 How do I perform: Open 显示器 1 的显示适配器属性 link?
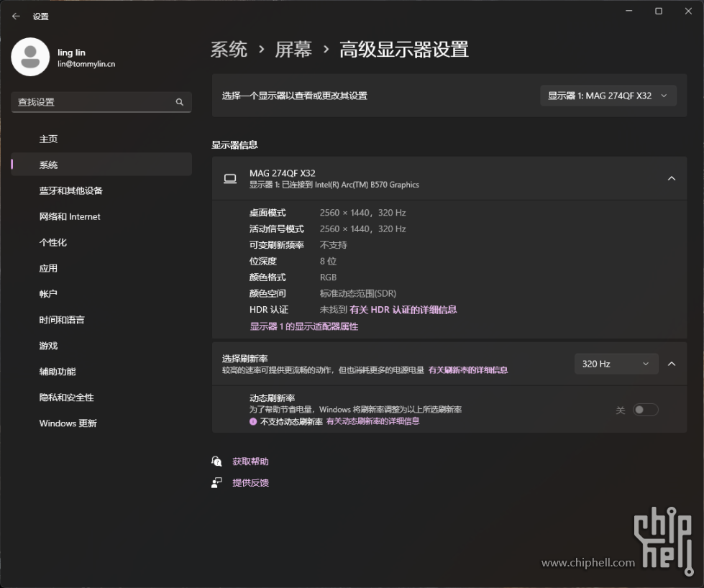[304, 326]
